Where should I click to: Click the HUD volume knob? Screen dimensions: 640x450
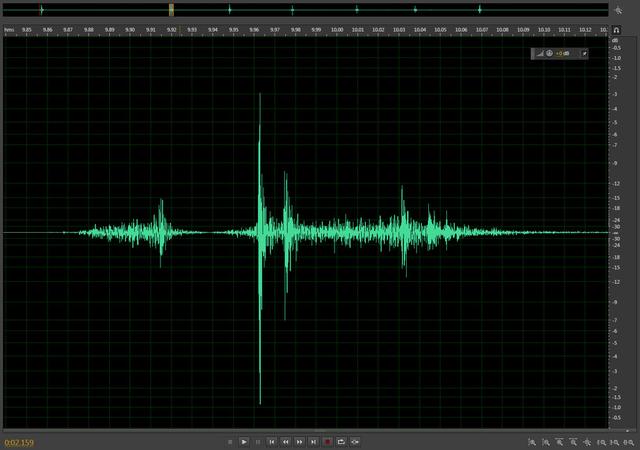pyautogui.click(x=549, y=53)
